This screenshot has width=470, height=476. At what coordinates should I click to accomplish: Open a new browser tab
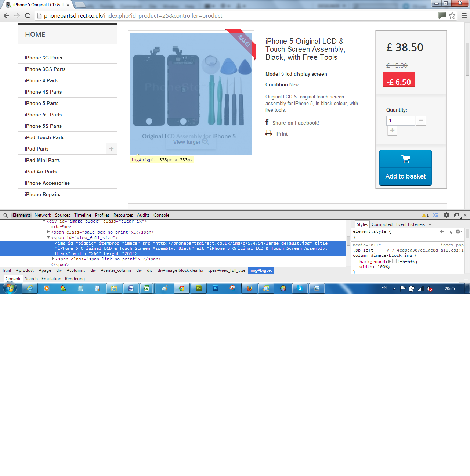(80, 5)
